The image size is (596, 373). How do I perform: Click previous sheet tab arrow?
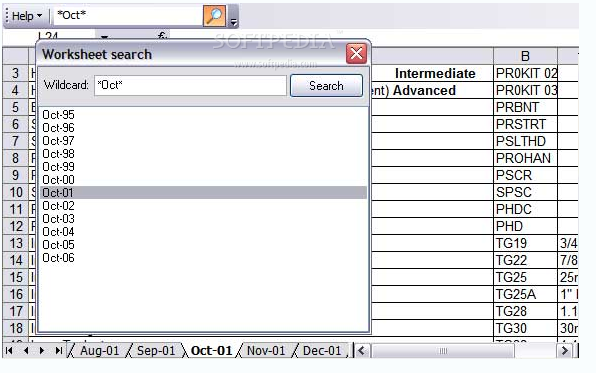(26, 351)
